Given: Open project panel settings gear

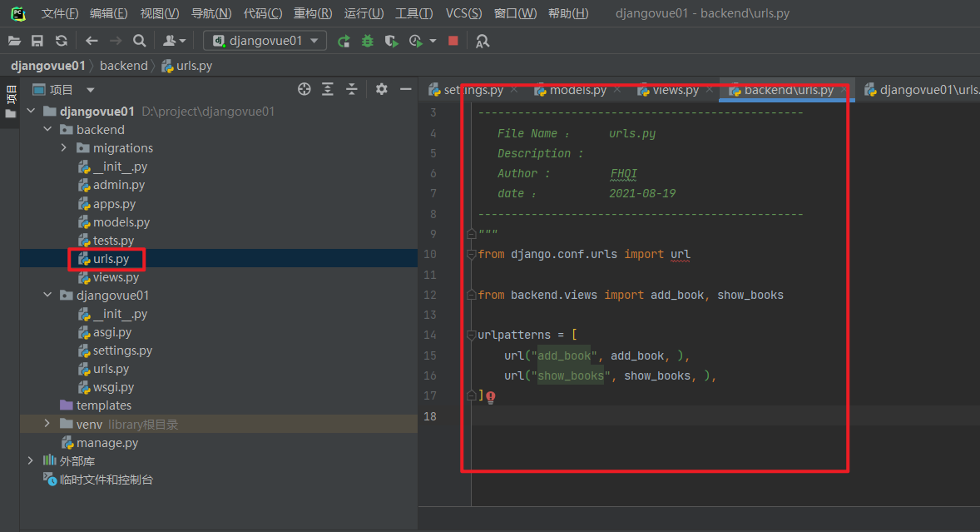Looking at the screenshot, I should coord(381,89).
